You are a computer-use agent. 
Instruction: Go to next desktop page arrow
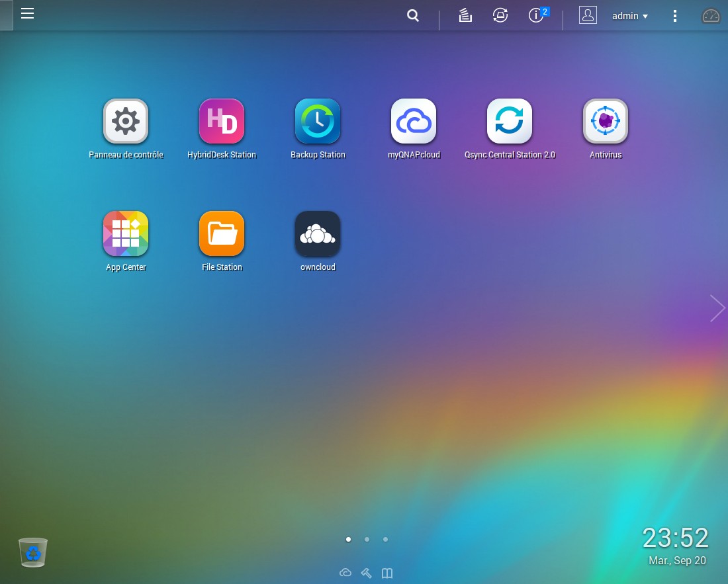717,308
